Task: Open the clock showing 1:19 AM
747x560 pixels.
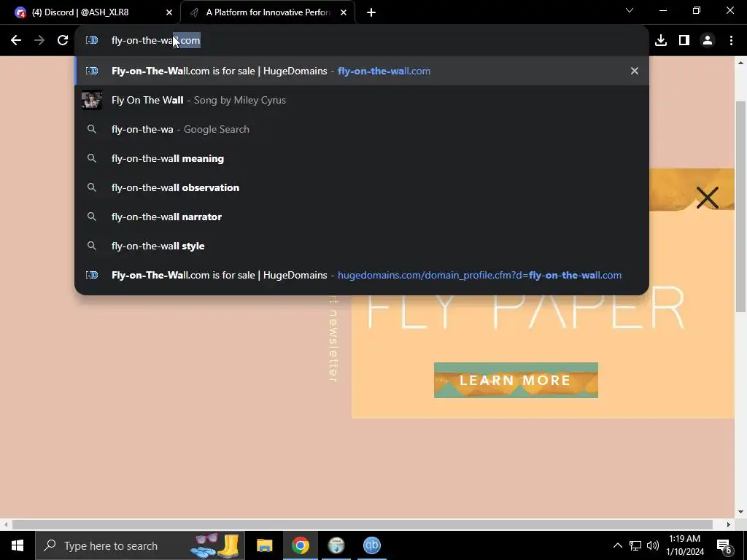Action: coord(684,545)
